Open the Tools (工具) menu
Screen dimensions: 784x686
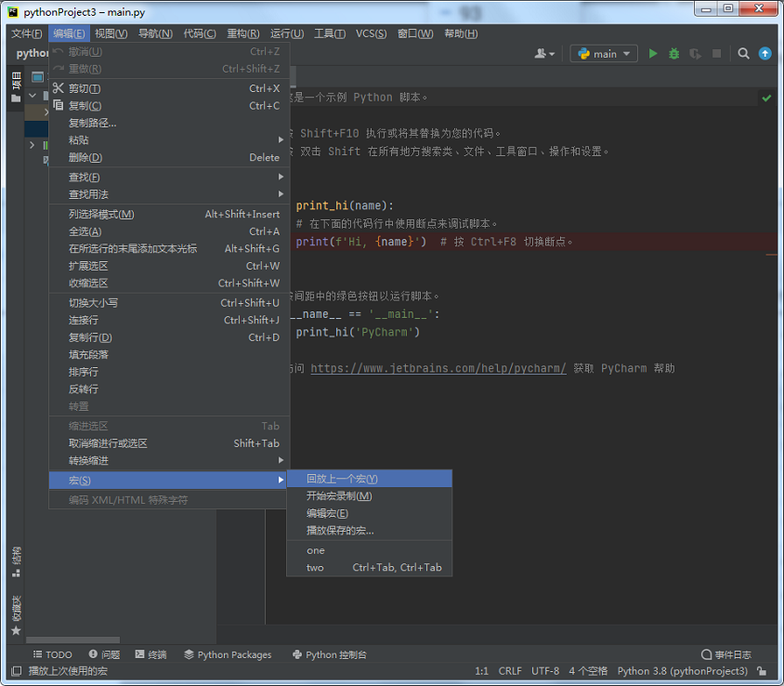(330, 33)
